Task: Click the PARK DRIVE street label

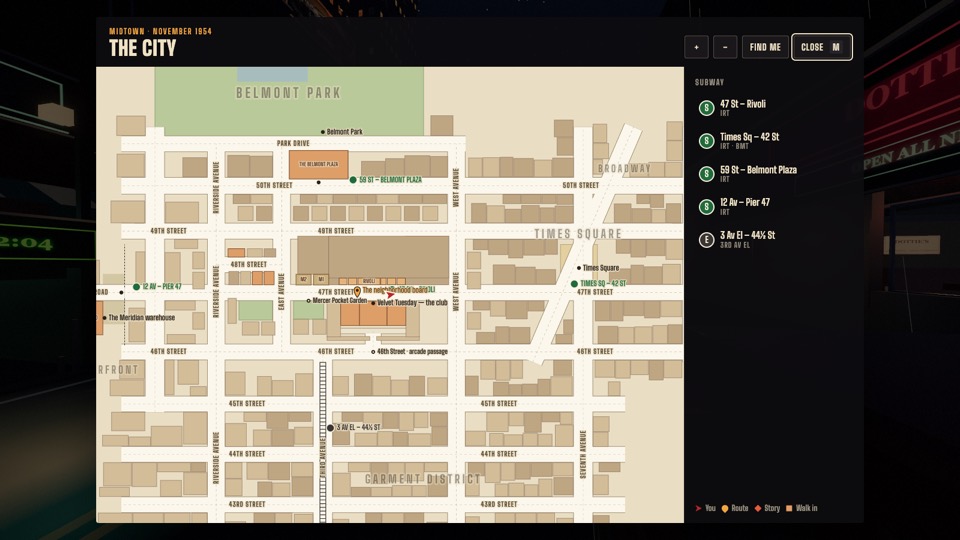Action: (x=293, y=143)
